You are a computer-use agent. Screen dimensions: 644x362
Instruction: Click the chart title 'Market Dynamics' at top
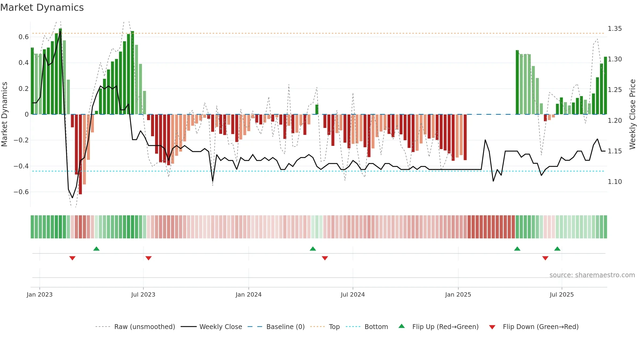[x=42, y=8]
